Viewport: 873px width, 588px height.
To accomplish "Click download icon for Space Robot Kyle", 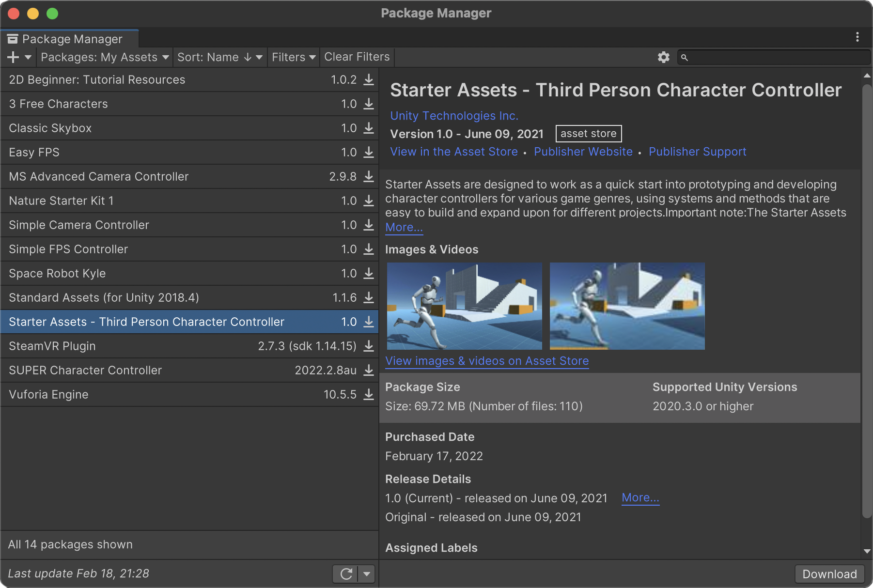I will [369, 273].
